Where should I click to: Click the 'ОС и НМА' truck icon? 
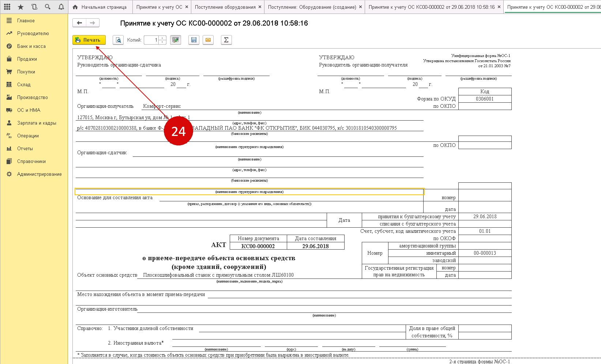point(9,110)
